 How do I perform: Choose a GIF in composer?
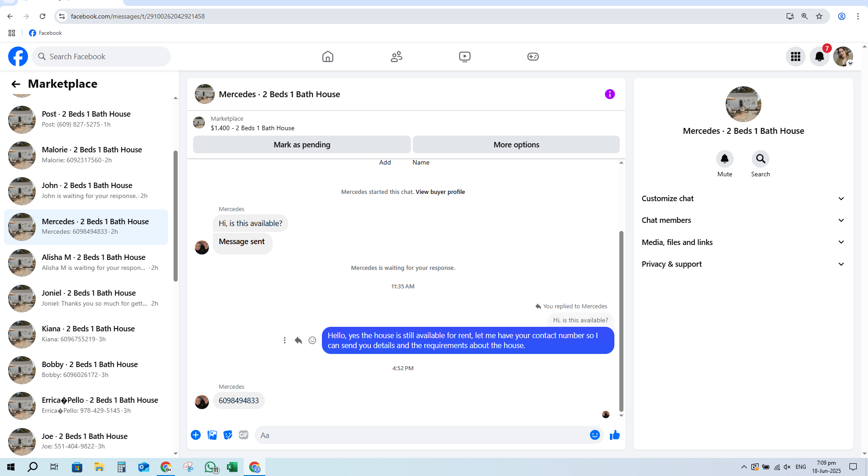[x=244, y=435]
